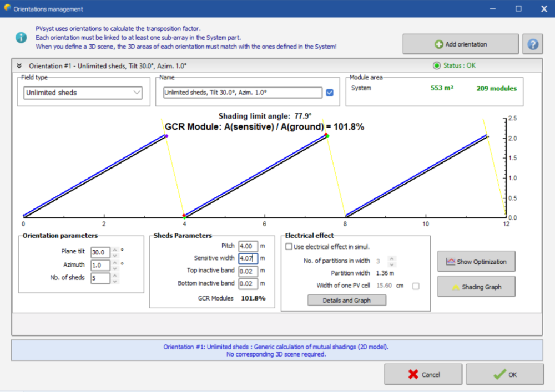Decrease Azimuth using the down arrow
The width and height of the screenshot is (555, 392).
[x=115, y=268]
